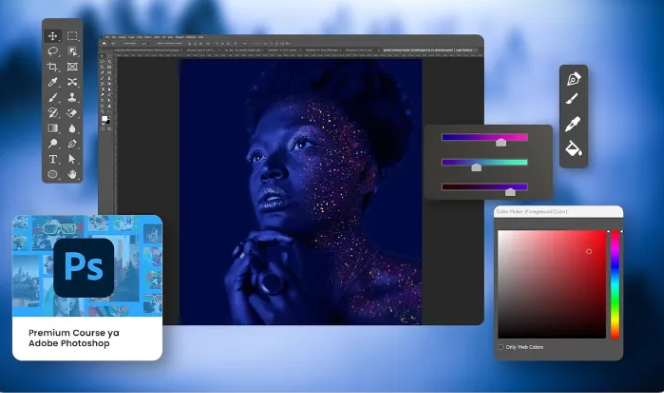Click the magenta gradient slider handle

tap(501, 142)
